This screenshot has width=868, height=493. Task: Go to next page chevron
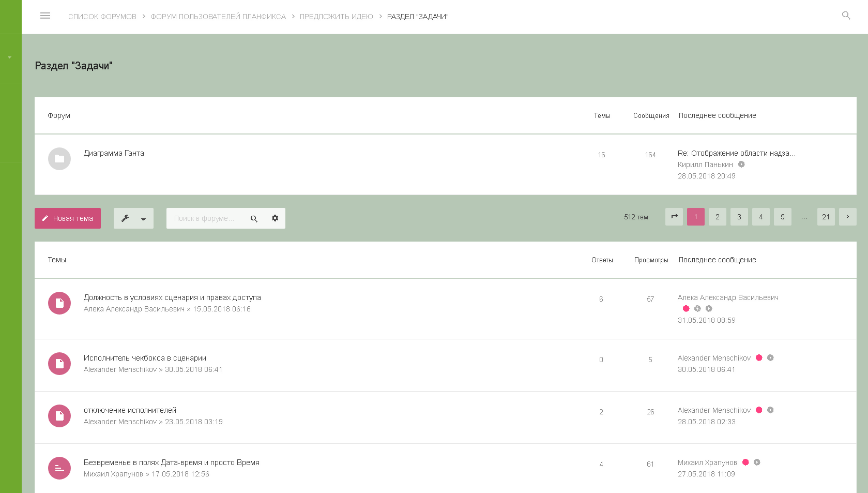coord(848,217)
